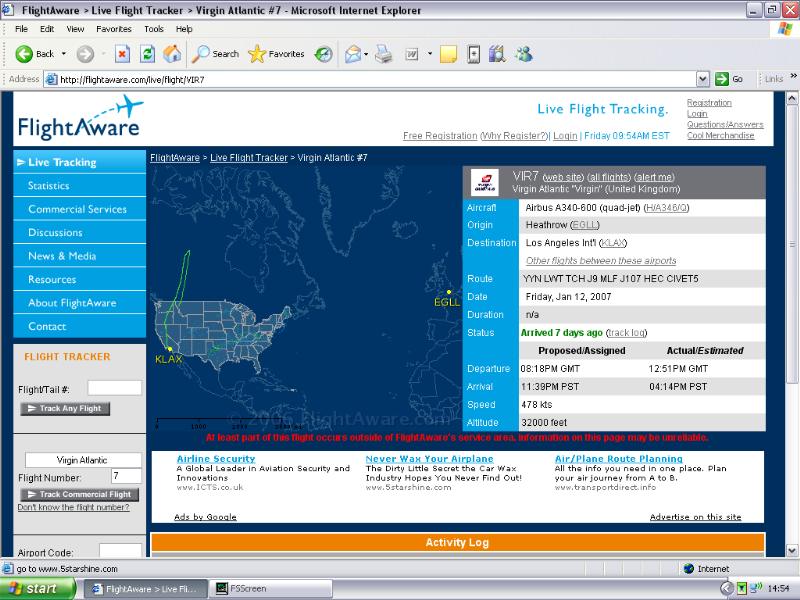Click the Messenger icon in toolbar
Image resolution: width=800 pixels, height=600 pixels.
click(x=523, y=54)
